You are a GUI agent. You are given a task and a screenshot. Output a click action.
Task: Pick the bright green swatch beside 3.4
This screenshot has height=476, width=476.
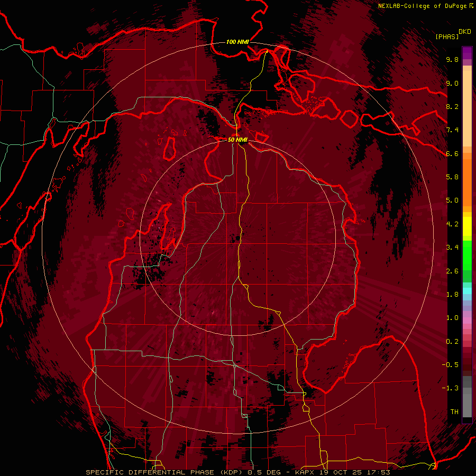point(467,254)
